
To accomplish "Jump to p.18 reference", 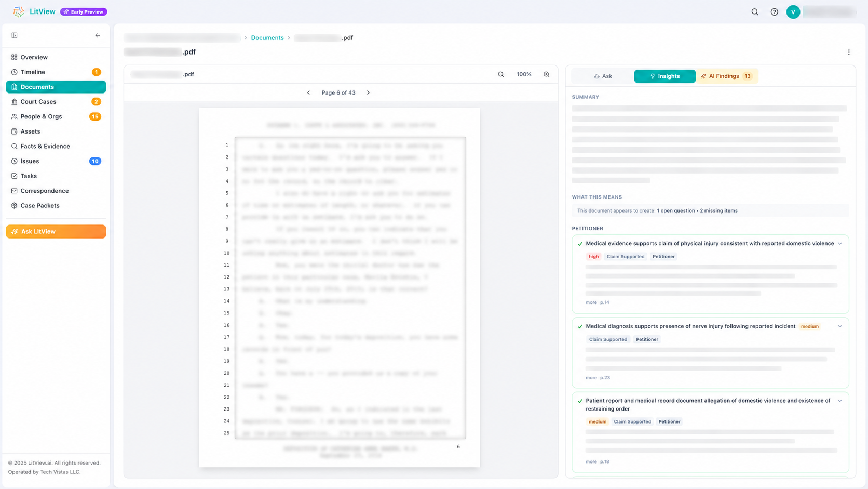I will pos(605,461).
